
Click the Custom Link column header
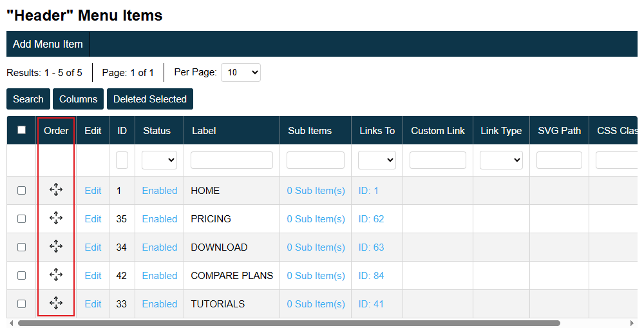[438, 131]
